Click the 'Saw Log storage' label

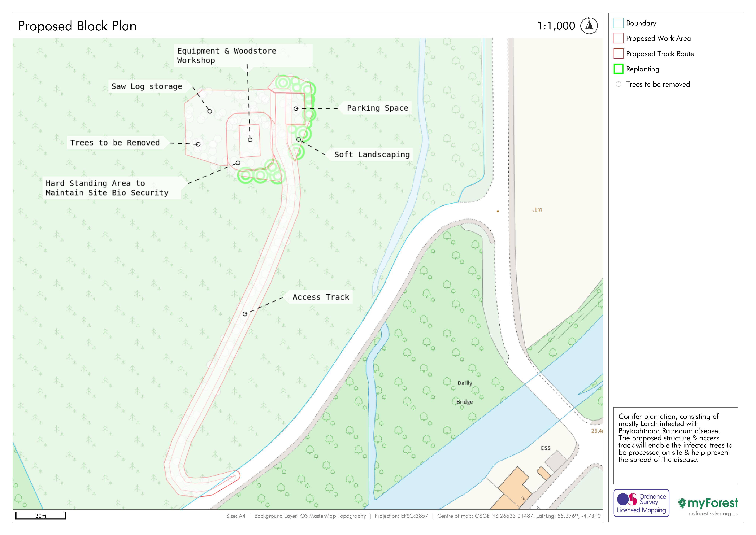pos(147,86)
